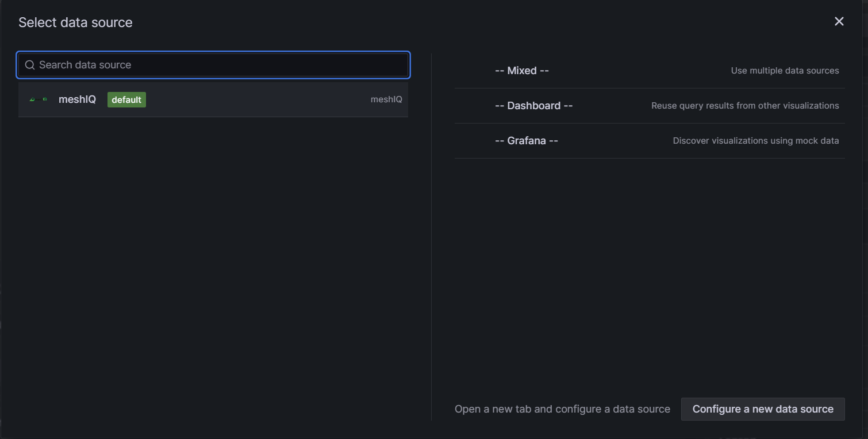Select the meshIQ data source row
The width and height of the screenshot is (868, 439).
(x=213, y=99)
